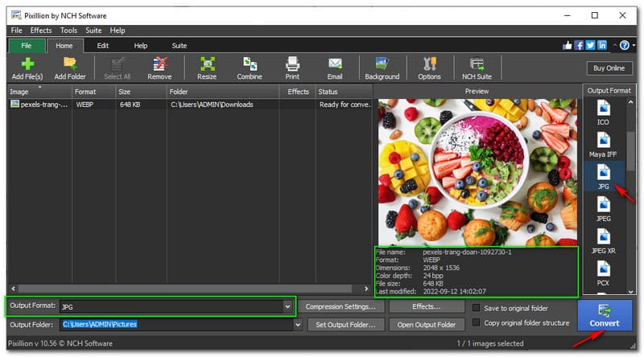Open the Resize tool
This screenshot has height=357, width=644.
207,64
